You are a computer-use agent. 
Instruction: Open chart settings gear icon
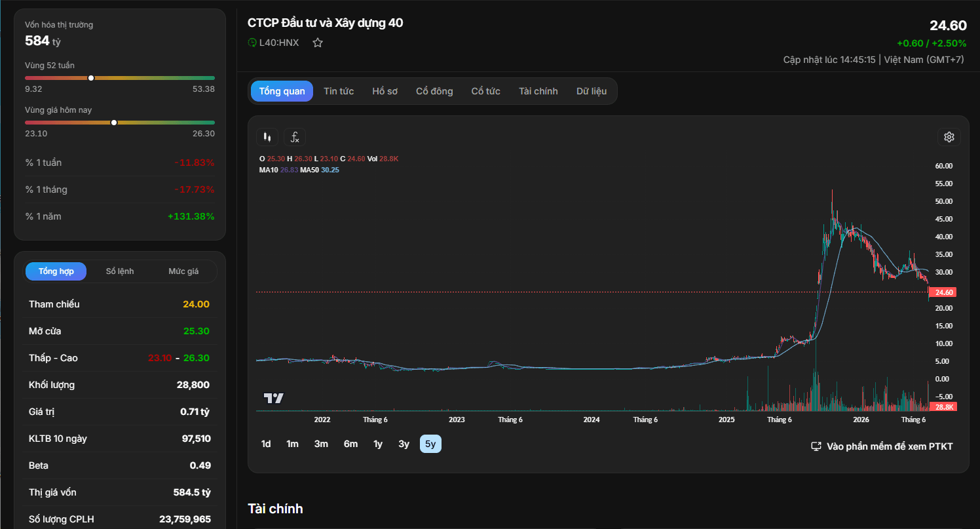pos(949,137)
